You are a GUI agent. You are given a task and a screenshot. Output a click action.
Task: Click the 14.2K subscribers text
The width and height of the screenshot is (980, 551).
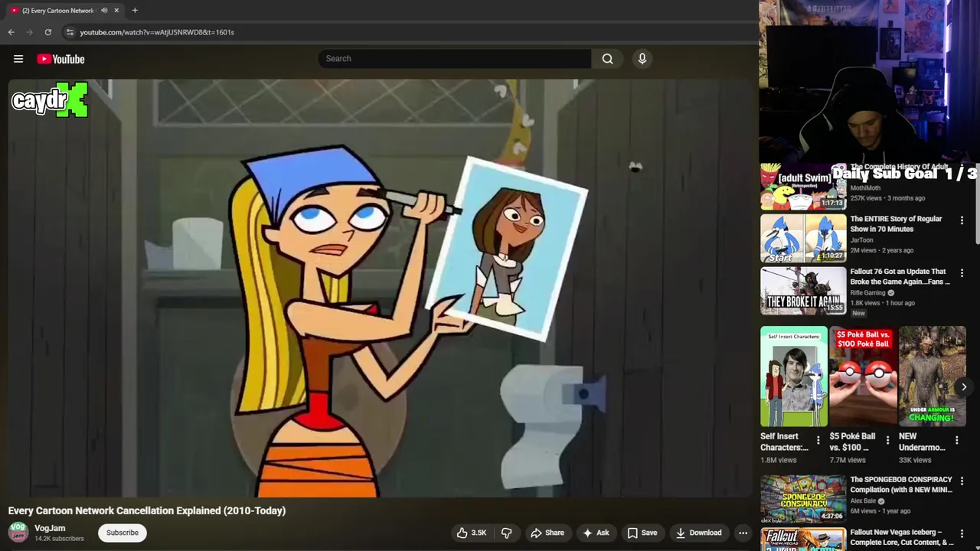(x=59, y=539)
